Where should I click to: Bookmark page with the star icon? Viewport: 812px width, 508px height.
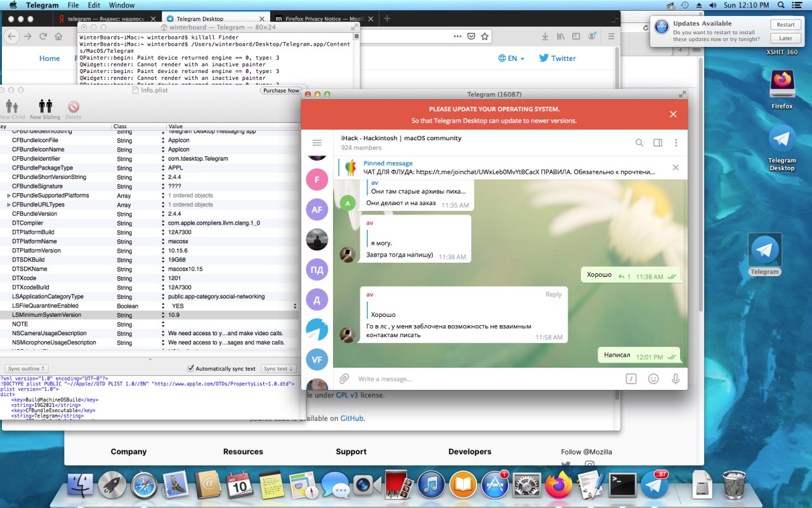pyautogui.click(x=485, y=37)
